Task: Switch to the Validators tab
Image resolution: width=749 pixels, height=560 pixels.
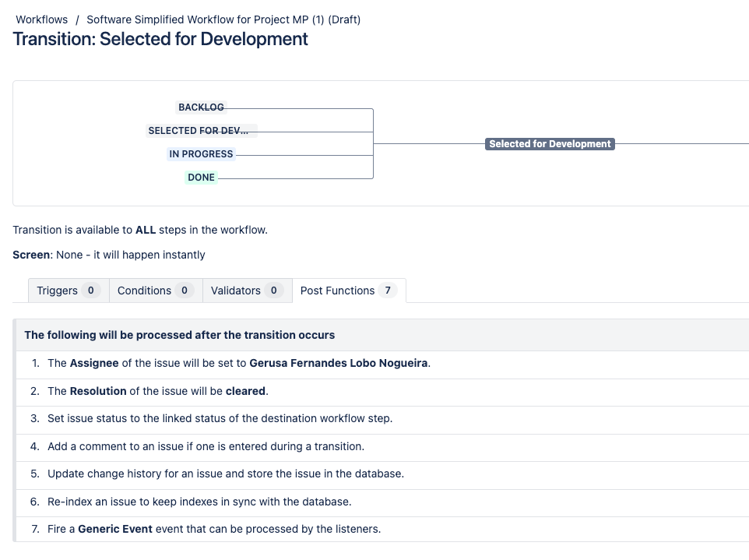Action: tap(248, 291)
